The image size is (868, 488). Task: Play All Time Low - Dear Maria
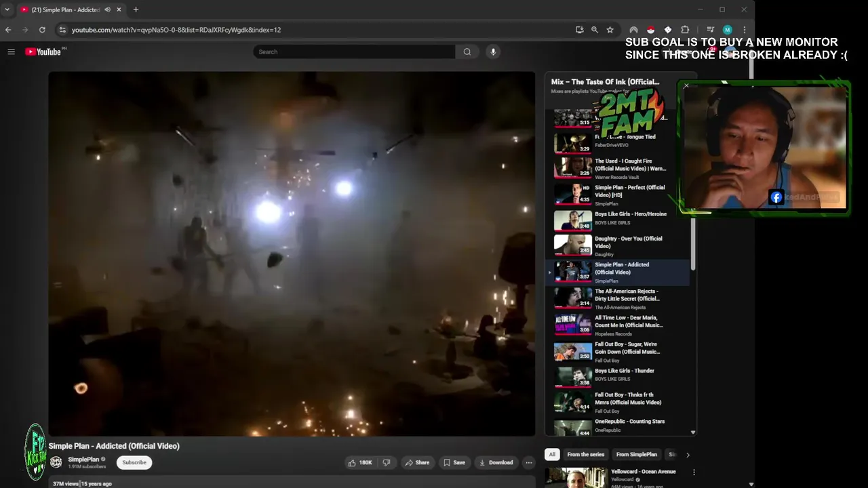[x=618, y=325]
